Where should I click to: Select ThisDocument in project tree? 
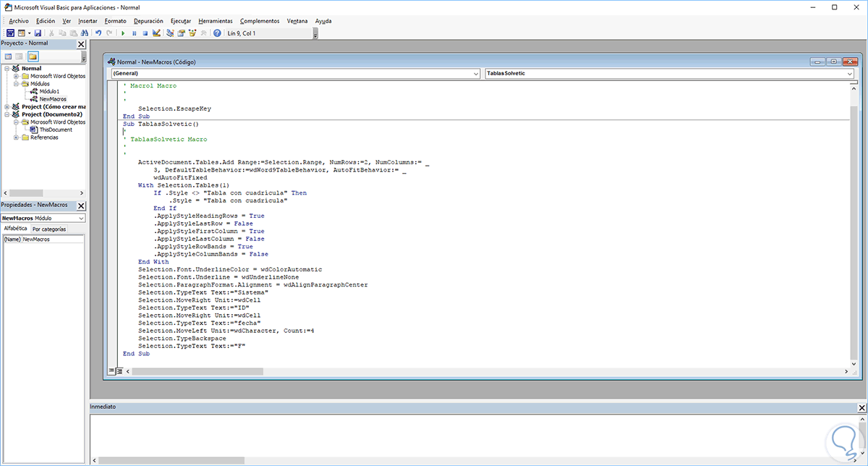(x=56, y=130)
